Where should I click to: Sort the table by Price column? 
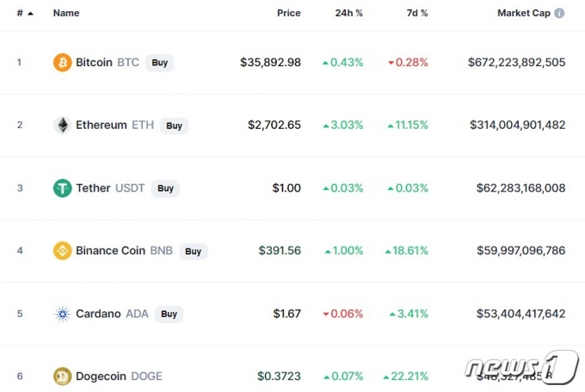tap(289, 13)
